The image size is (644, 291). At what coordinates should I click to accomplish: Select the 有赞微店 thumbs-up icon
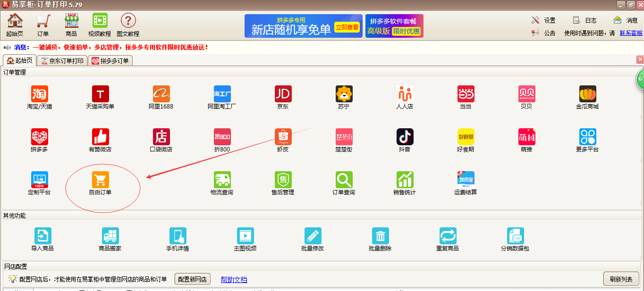101,137
